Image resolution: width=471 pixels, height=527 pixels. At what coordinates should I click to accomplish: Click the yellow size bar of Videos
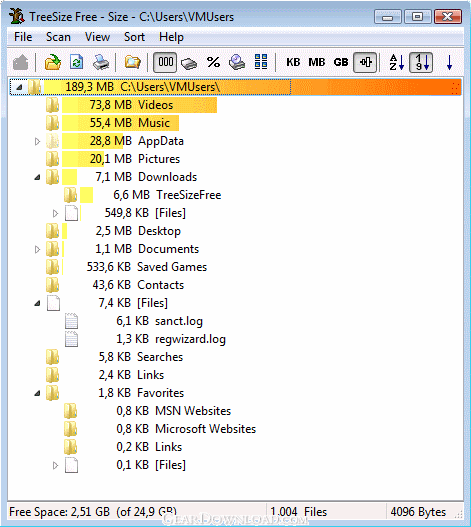click(139, 105)
